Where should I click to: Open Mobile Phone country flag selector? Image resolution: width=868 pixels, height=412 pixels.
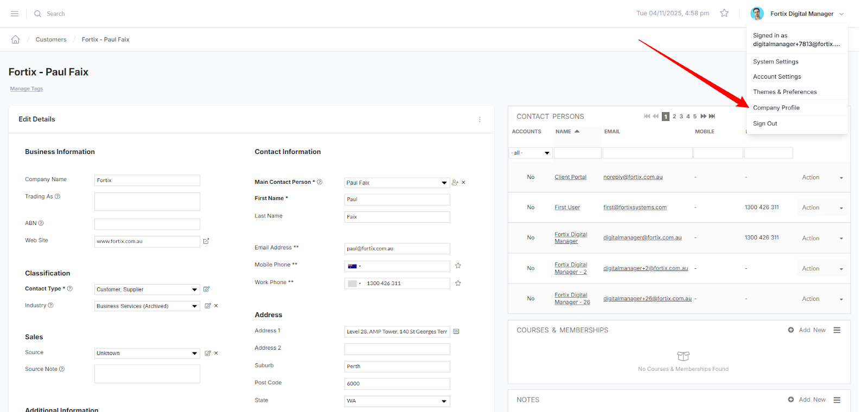pyautogui.click(x=354, y=266)
